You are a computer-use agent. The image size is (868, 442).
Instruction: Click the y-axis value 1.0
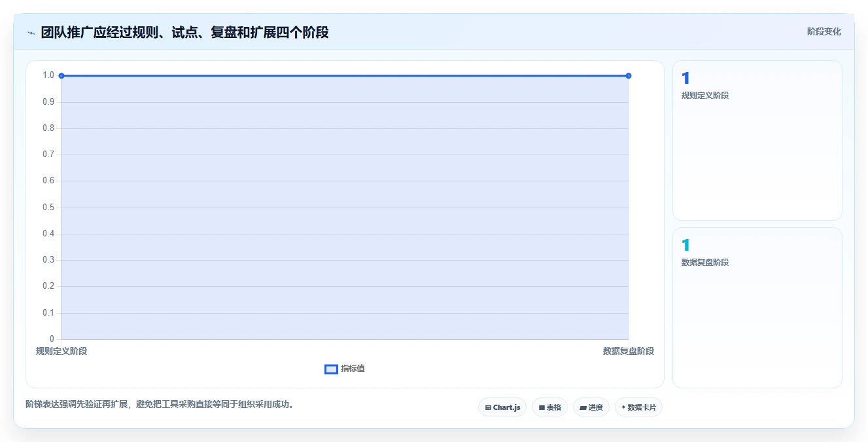pos(48,75)
